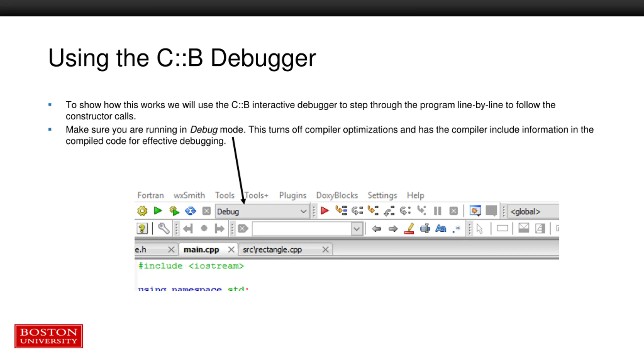
Task: Click the Stop debugger icon
Action: (x=454, y=211)
